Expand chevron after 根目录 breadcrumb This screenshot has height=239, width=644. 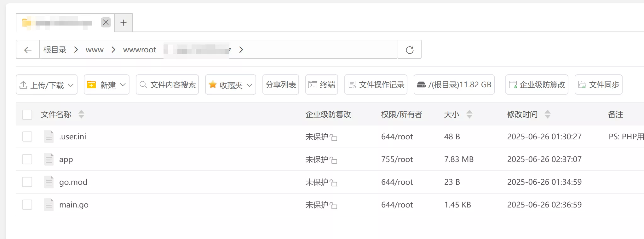click(76, 50)
